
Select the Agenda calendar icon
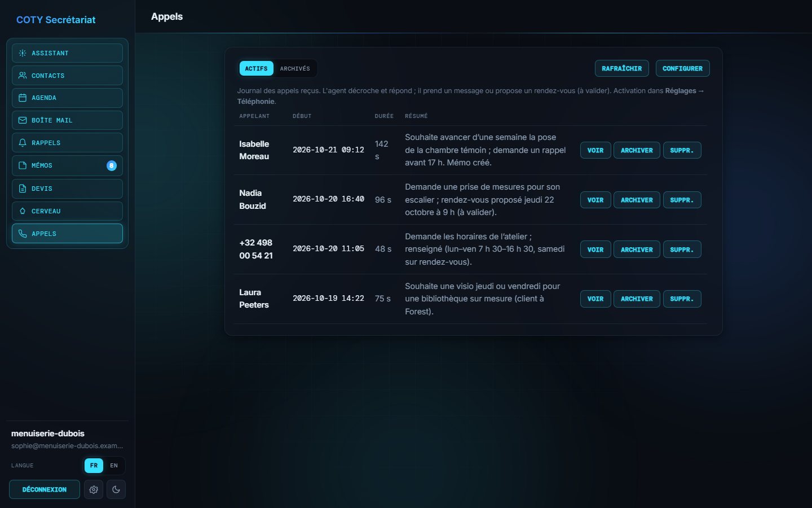point(23,98)
